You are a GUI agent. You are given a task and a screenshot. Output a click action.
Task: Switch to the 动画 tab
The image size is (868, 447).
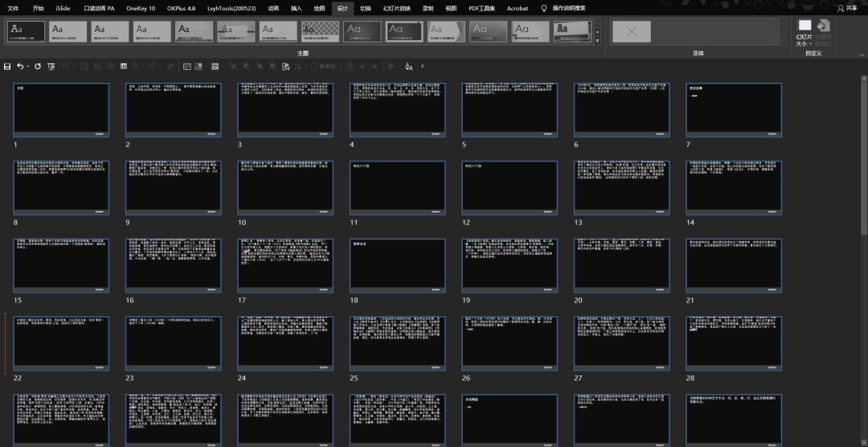[273, 8]
